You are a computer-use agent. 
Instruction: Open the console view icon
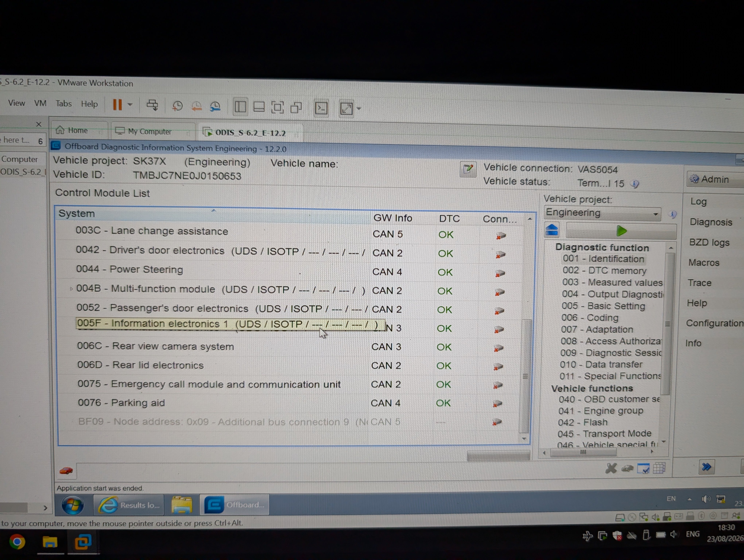[321, 109]
